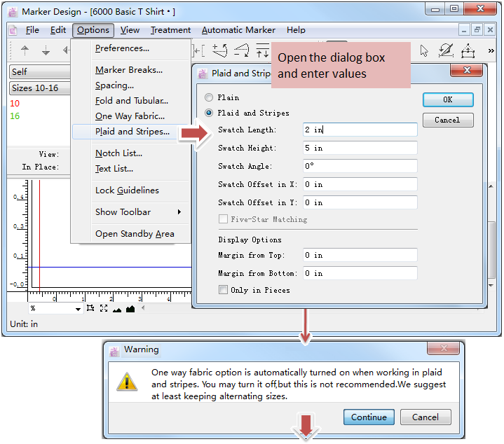Image resolution: width=504 pixels, height=444 pixels.
Task: Select the arrow pointer tool
Action: pos(423,50)
